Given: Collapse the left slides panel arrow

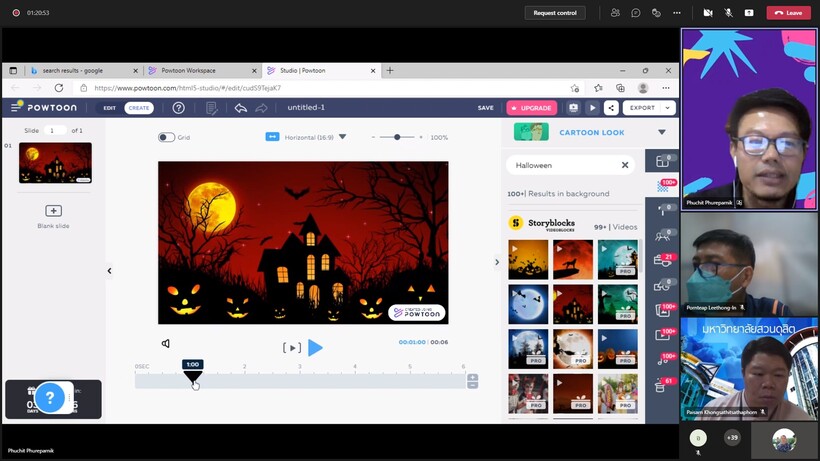Looking at the screenshot, I should coord(109,271).
